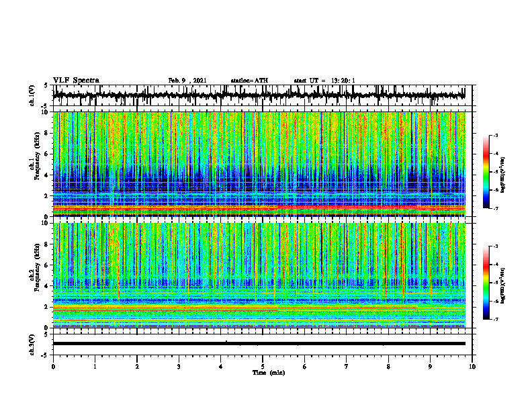The width and height of the screenshot is (532, 411).
Task: Click the "start UT = 13:20: 1" text
Action: (x=324, y=81)
